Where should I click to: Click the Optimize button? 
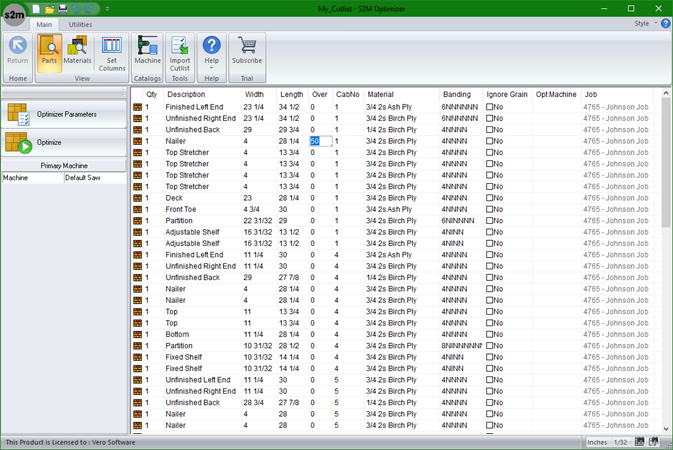point(64,143)
